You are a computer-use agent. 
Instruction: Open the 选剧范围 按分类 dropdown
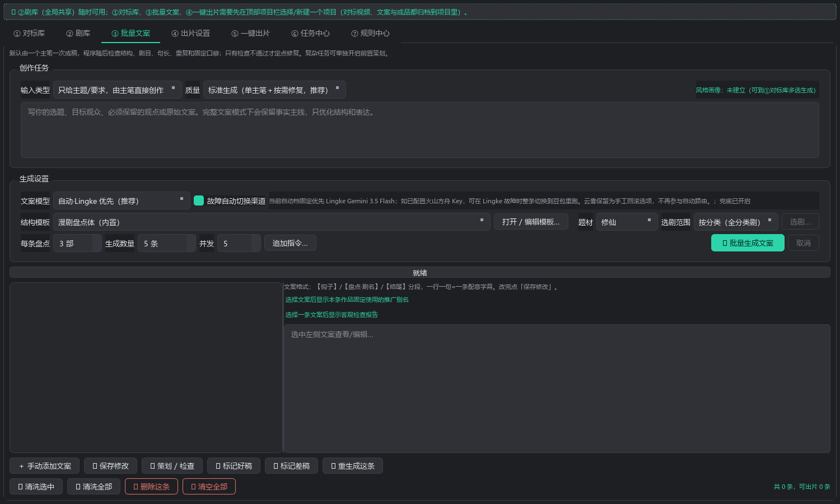736,222
